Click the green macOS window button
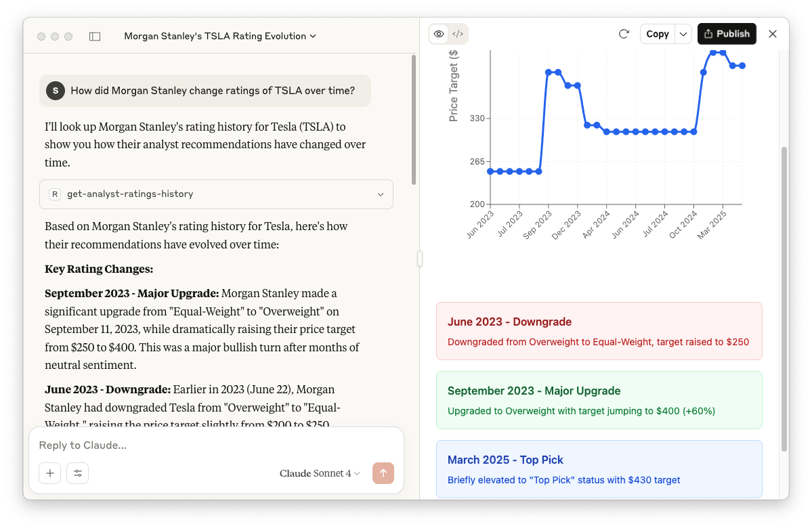812x528 pixels. point(68,37)
